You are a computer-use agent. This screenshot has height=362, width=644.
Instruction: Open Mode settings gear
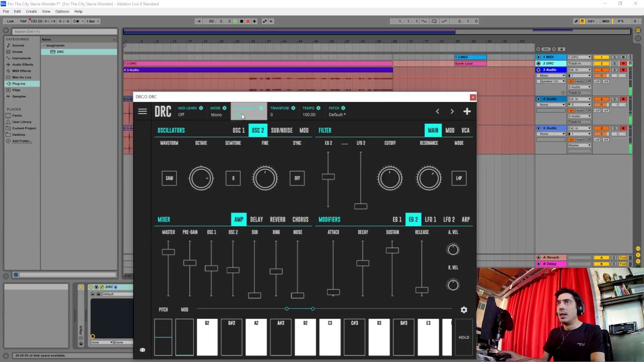tap(224, 108)
